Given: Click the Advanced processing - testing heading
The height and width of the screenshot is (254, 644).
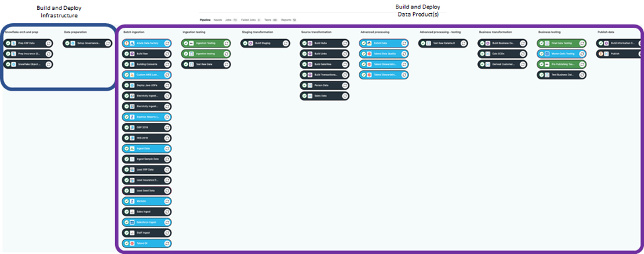Looking at the screenshot, I should click(x=440, y=32).
